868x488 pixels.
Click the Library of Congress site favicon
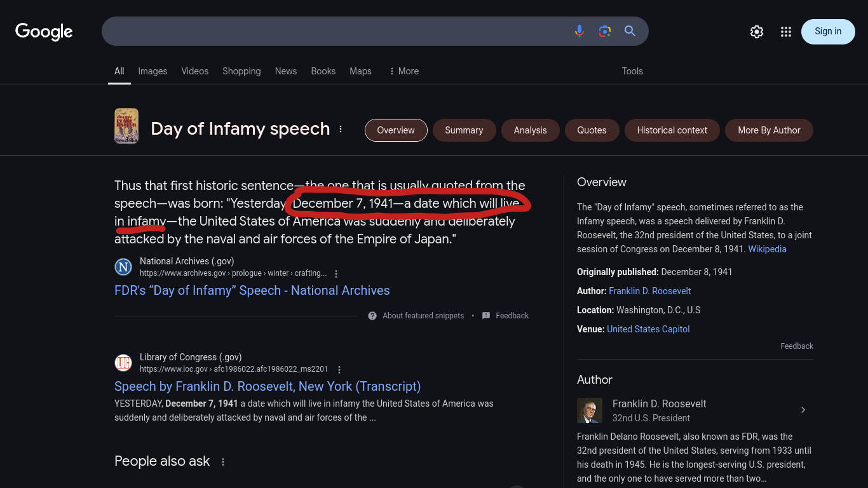123,363
